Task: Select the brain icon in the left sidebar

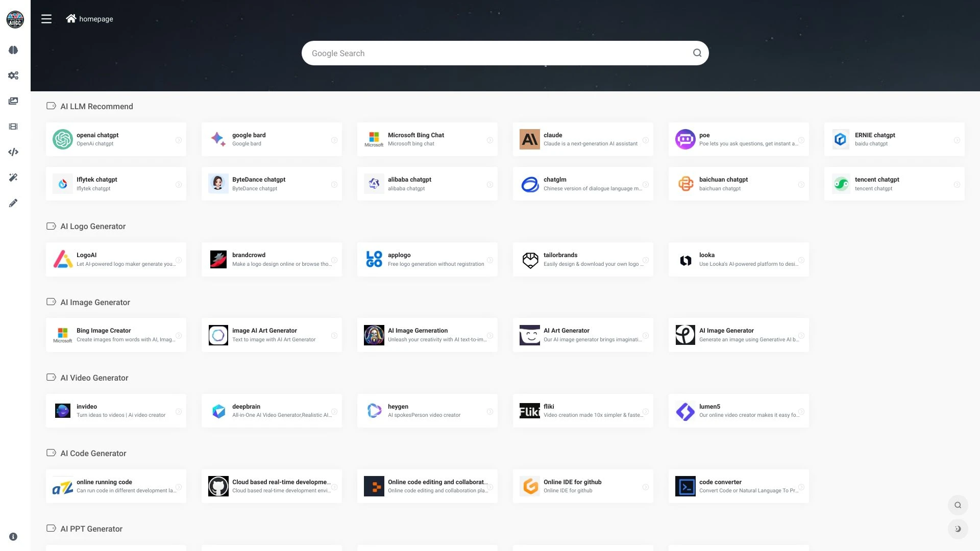Action: coord(13,50)
